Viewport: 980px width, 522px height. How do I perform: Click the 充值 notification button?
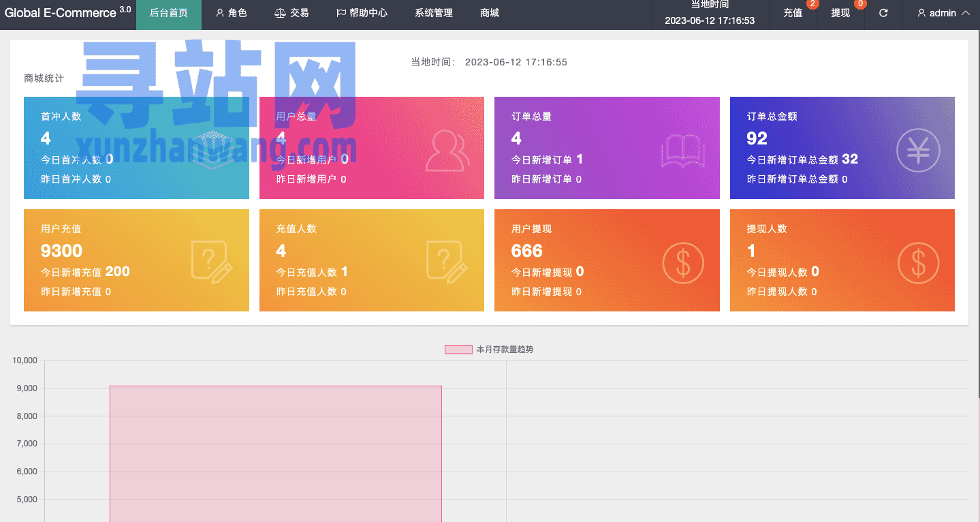tap(793, 13)
